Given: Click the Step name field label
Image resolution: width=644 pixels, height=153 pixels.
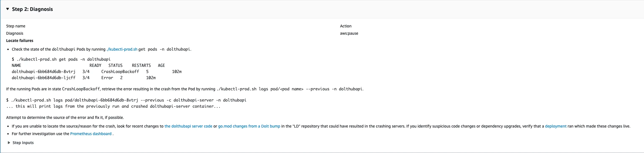Looking at the screenshot, I should tap(16, 26).
